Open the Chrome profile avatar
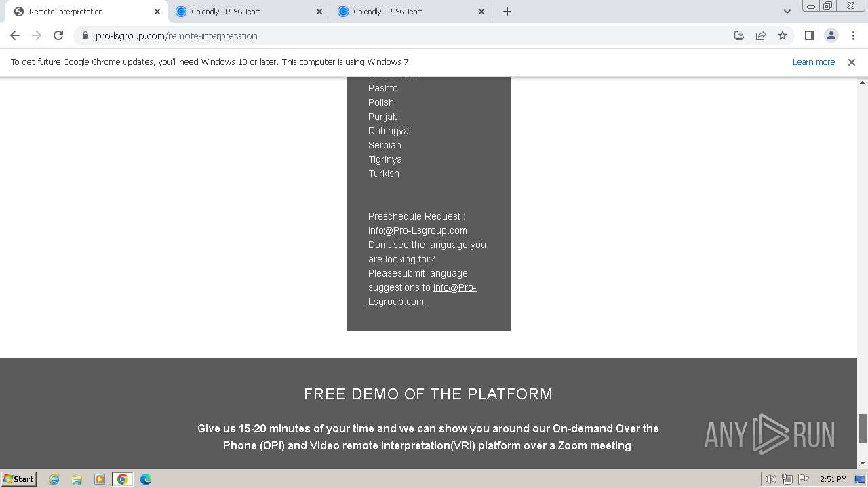The image size is (868, 488). point(831,35)
